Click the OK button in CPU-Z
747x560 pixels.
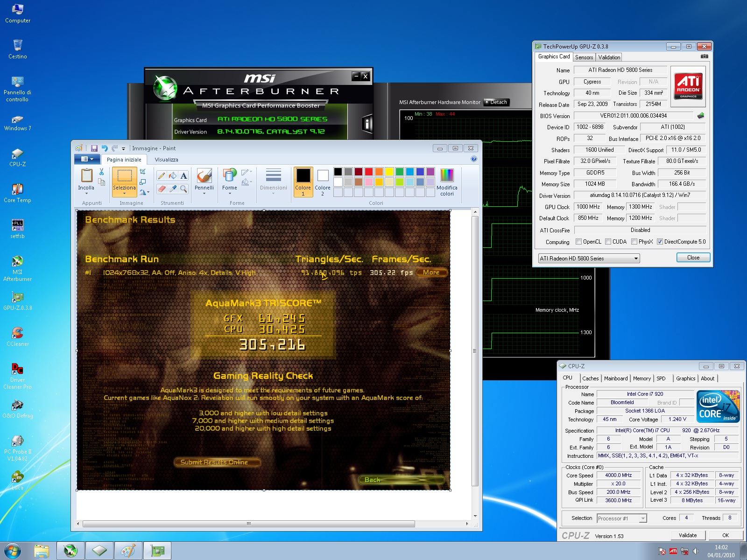coord(726,535)
